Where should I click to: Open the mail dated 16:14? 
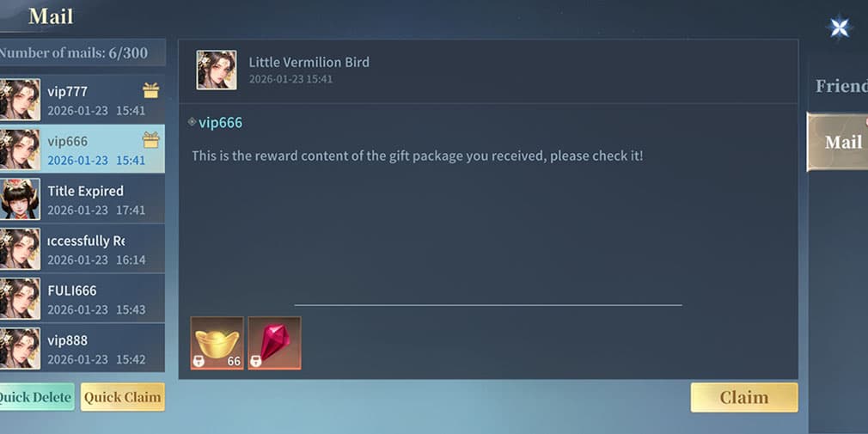(82, 248)
